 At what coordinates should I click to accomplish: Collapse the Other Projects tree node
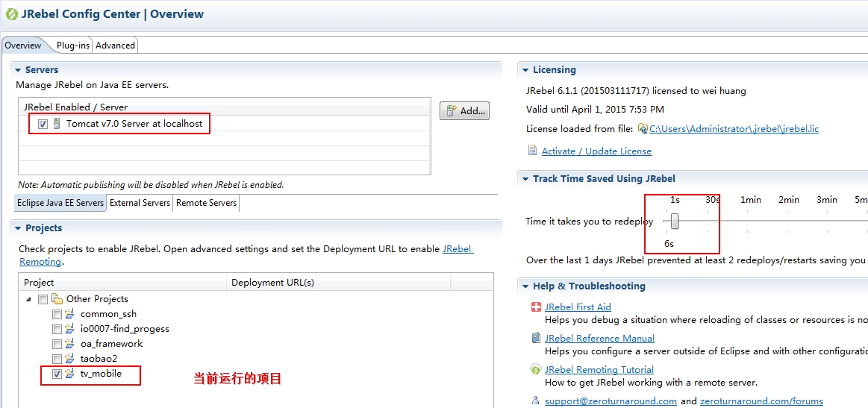[x=29, y=299]
